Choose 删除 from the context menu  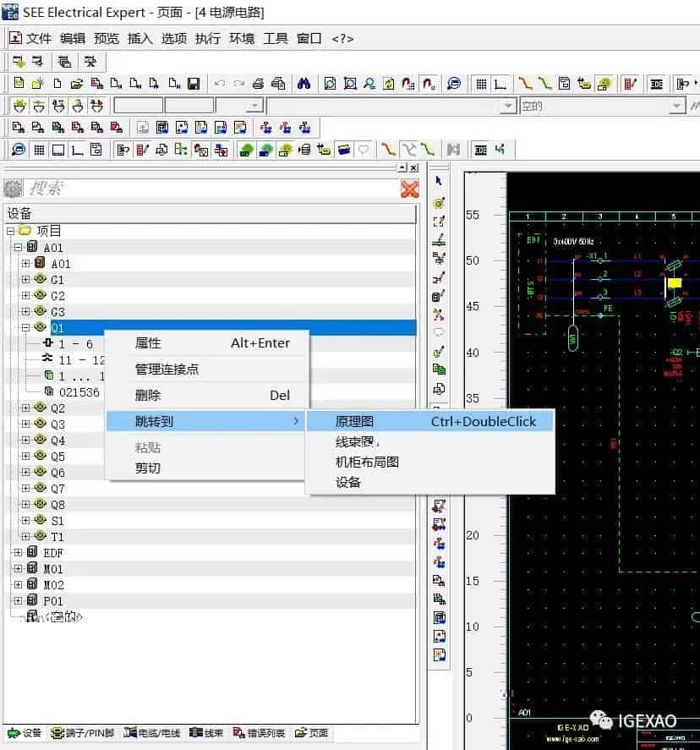click(x=207, y=395)
